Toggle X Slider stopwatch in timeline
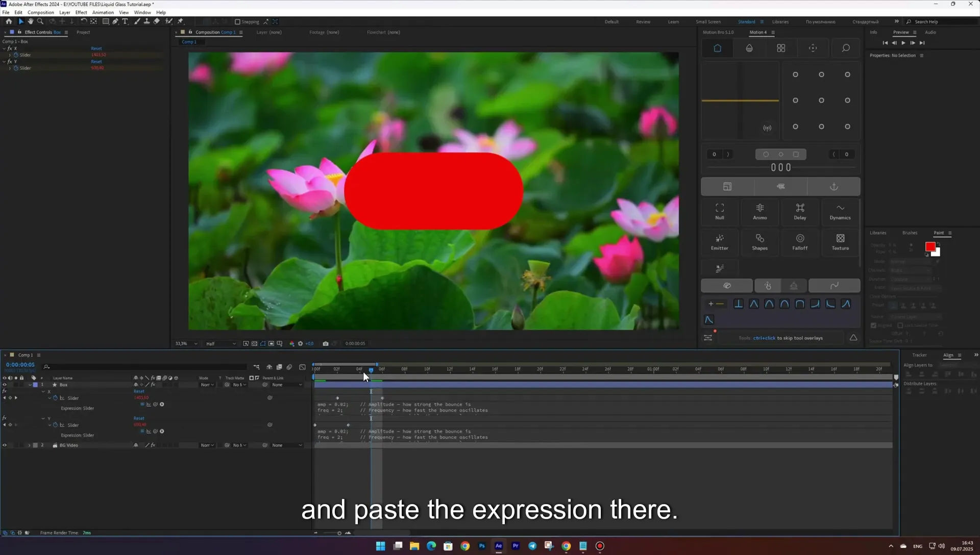This screenshot has width=980, height=555. click(x=56, y=398)
